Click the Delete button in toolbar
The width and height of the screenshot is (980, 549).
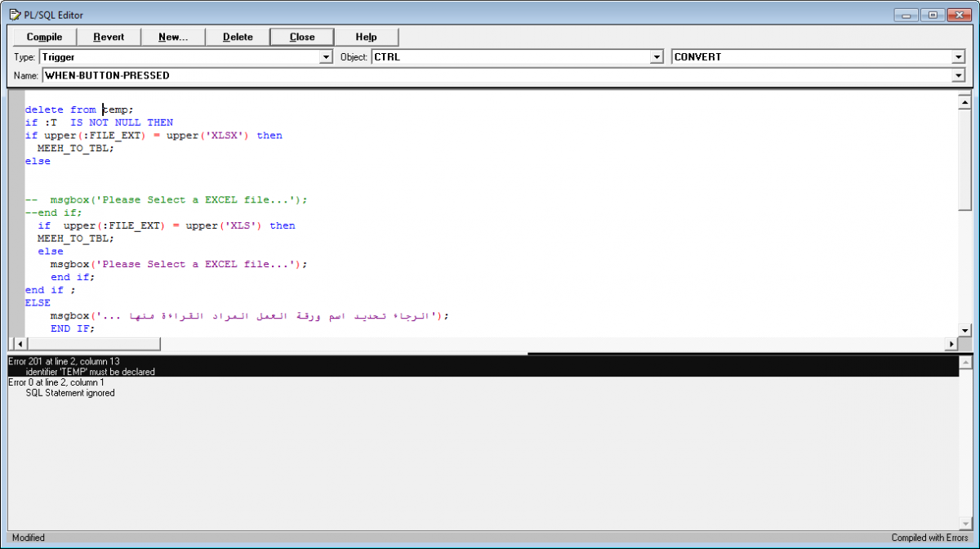(238, 37)
